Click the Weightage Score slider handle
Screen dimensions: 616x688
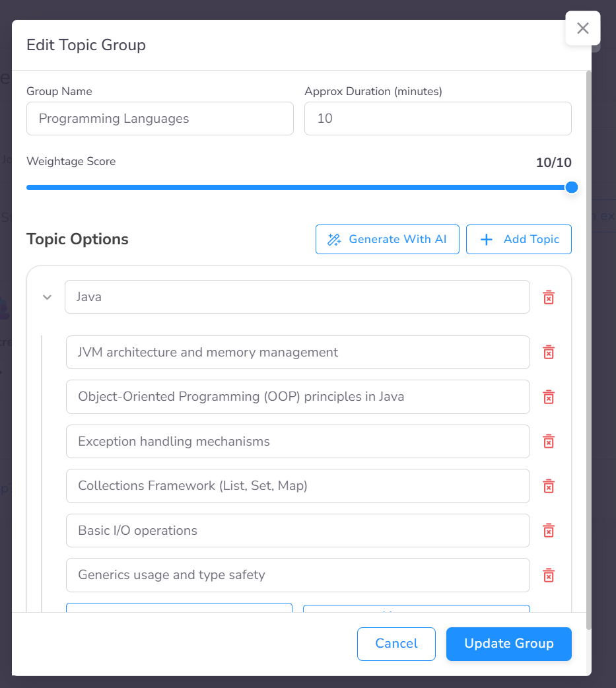pyautogui.click(x=572, y=188)
